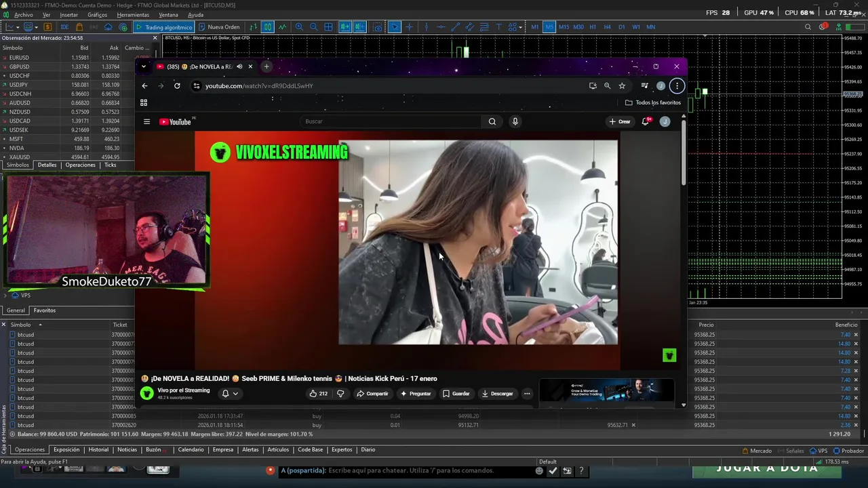Viewport: 868px width, 488px height.
Task: Open the Calendario tab in toolbox
Action: [191, 449]
